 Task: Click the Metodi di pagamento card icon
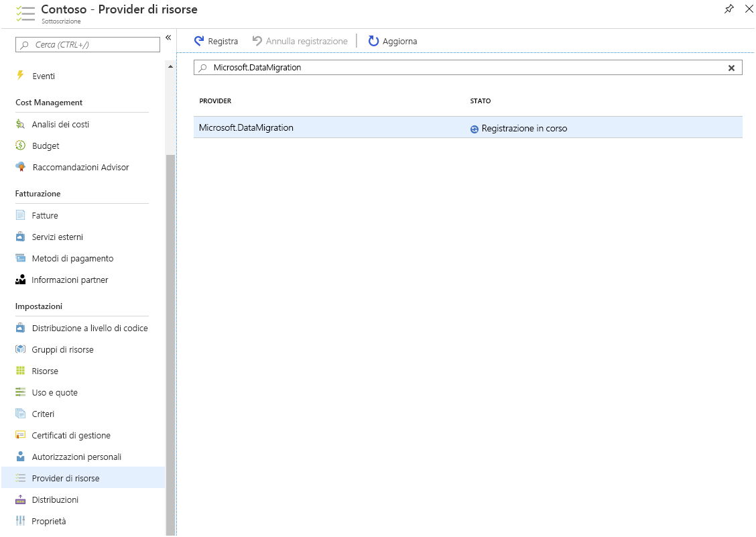20,258
